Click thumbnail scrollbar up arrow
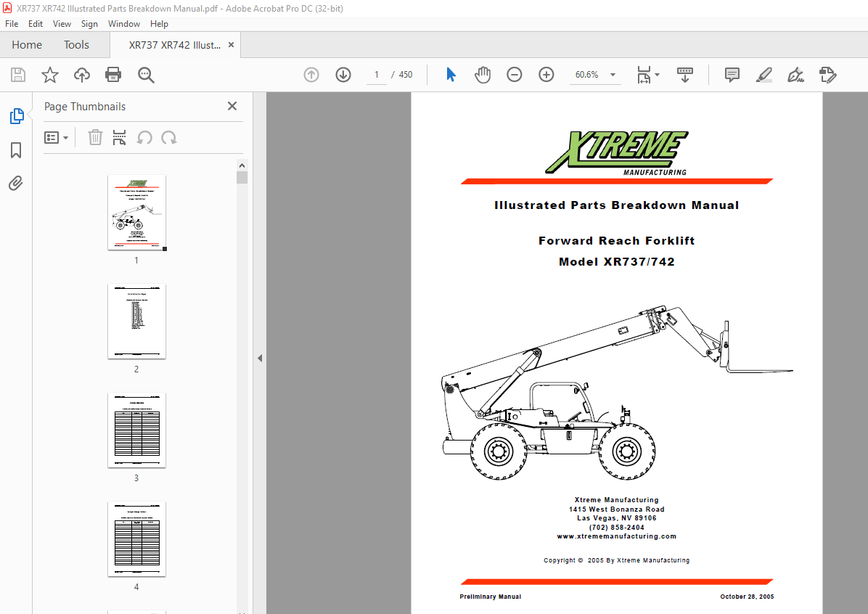Screen dimensions: 868x614 point(242,165)
